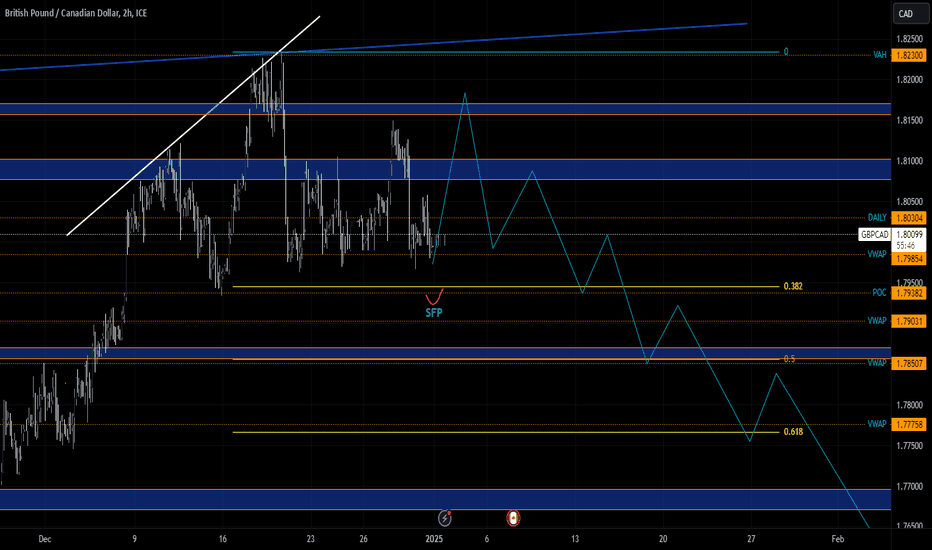Click the 1.82000 price axis value

909,80
